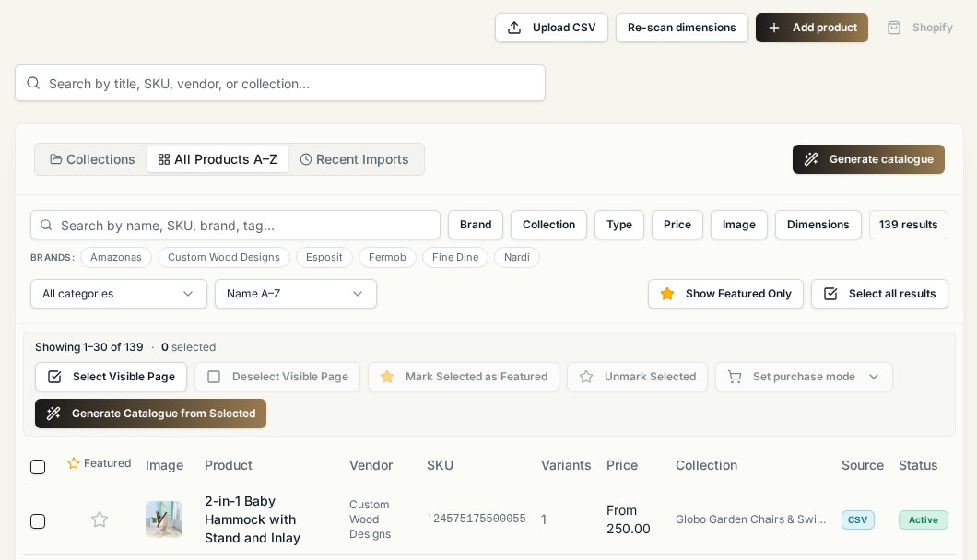977x560 pixels.
Task: Open the Image filter
Action: [x=739, y=224]
